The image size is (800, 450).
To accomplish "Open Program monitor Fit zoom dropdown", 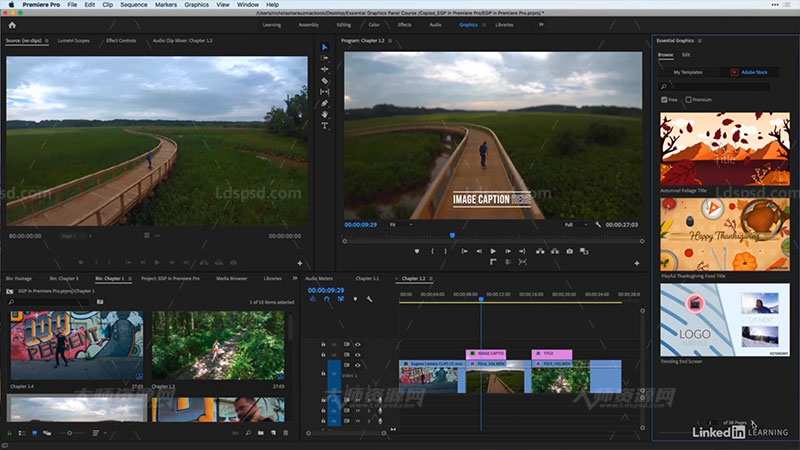I will 401,224.
